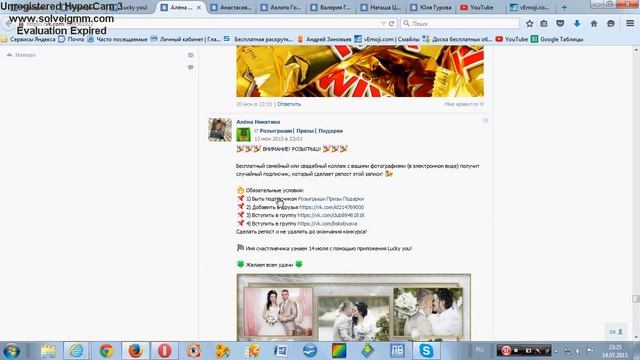Open the Личный кабинет bookmark
The width and height of the screenshot is (640, 360).
coord(186,39)
